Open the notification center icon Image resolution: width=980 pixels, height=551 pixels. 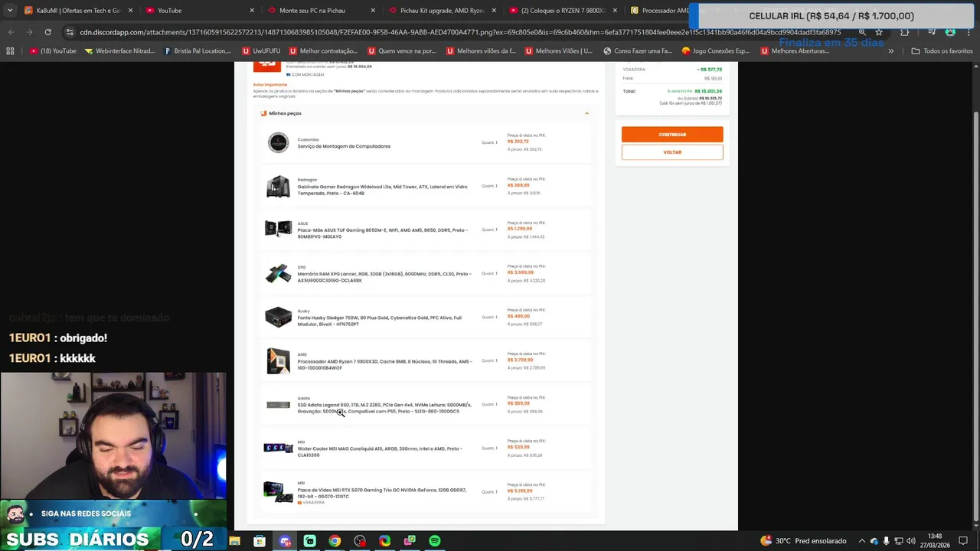tap(963, 541)
